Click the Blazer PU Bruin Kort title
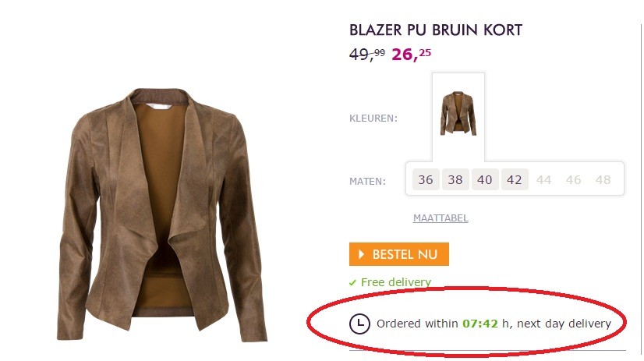The width and height of the screenshot is (644, 361). coord(436,30)
